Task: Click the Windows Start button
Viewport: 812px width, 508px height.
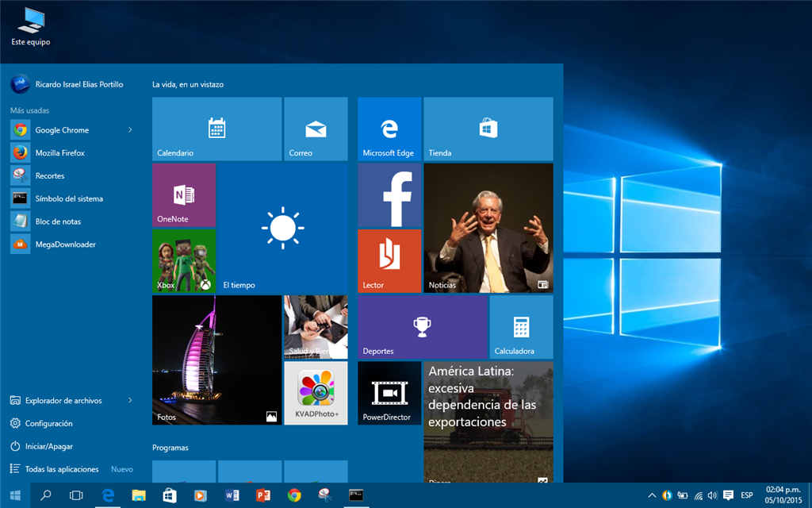Action: point(15,495)
